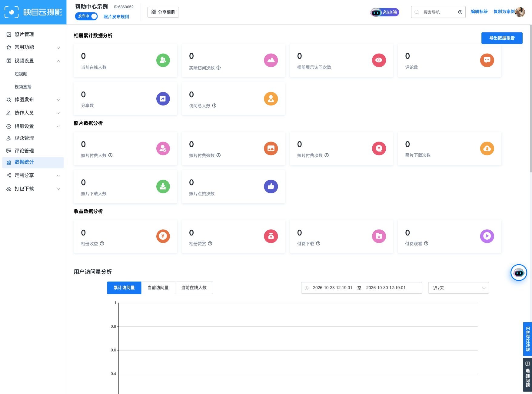The width and height of the screenshot is (532, 394).
Task: Click the red eye album views icon
Action: 379,60
